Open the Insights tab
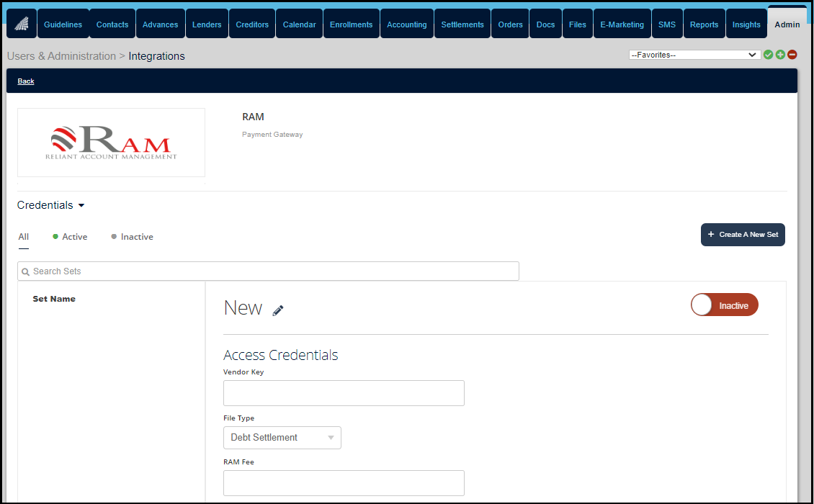Image resolution: width=814 pixels, height=504 pixels. [x=746, y=24]
